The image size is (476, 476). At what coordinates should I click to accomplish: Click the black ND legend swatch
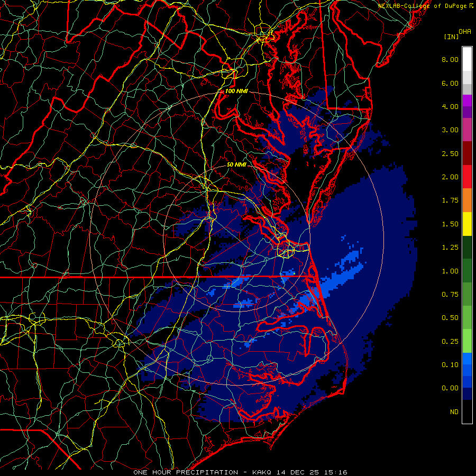tap(467, 411)
